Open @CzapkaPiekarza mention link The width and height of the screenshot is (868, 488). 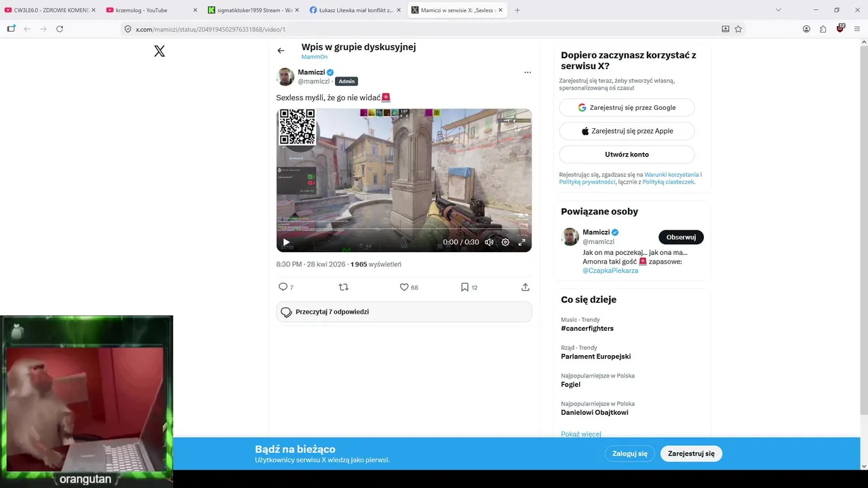coord(610,270)
